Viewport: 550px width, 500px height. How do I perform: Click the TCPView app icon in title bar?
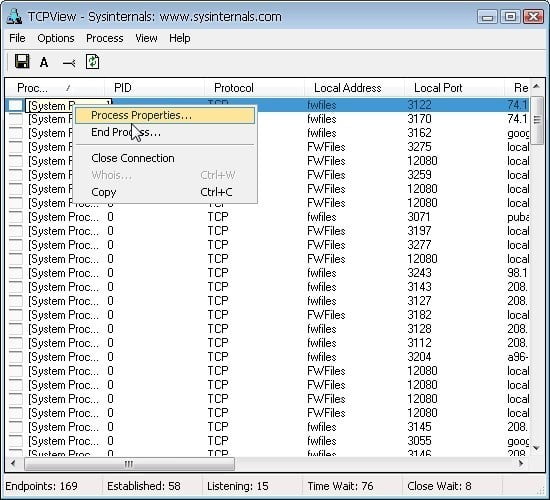click(x=14, y=16)
